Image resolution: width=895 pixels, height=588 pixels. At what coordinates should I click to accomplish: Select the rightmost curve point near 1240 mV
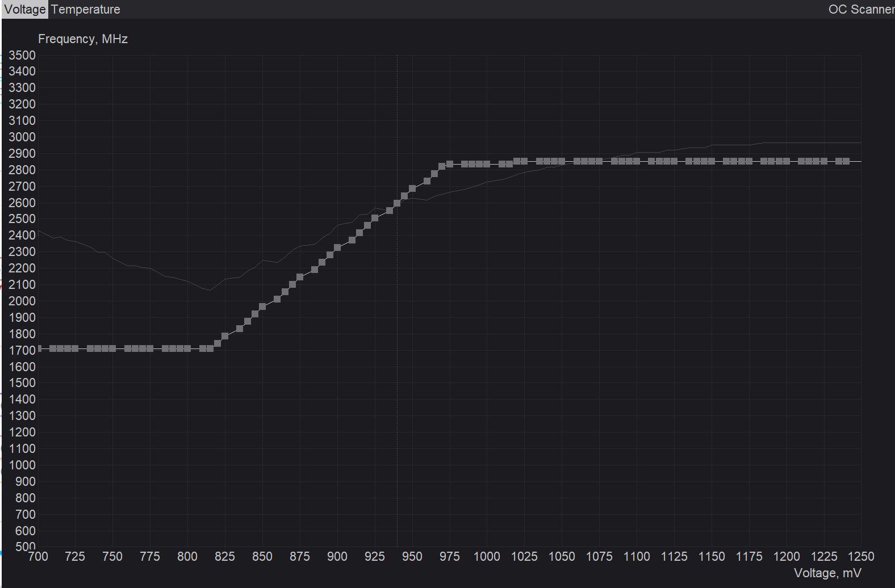846,162
